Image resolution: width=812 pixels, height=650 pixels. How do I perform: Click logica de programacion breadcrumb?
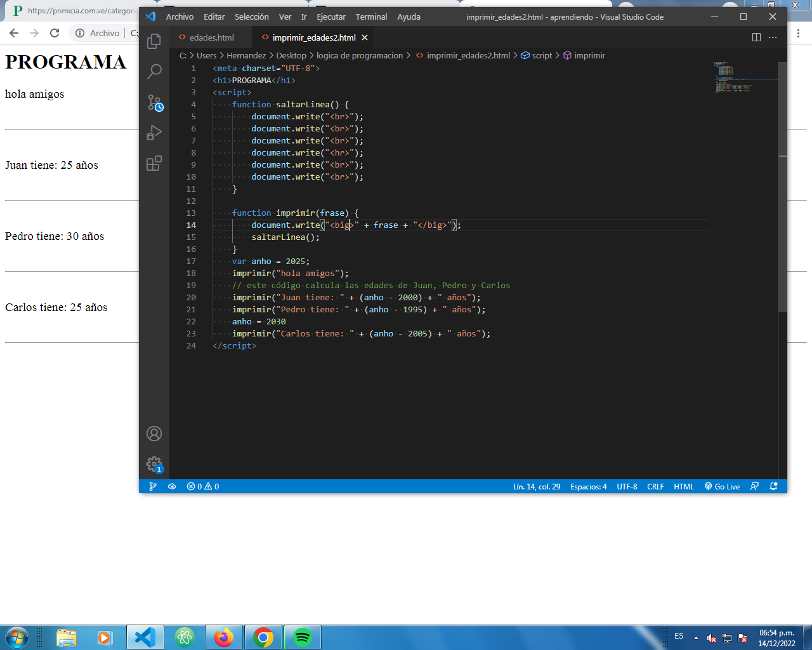360,55
